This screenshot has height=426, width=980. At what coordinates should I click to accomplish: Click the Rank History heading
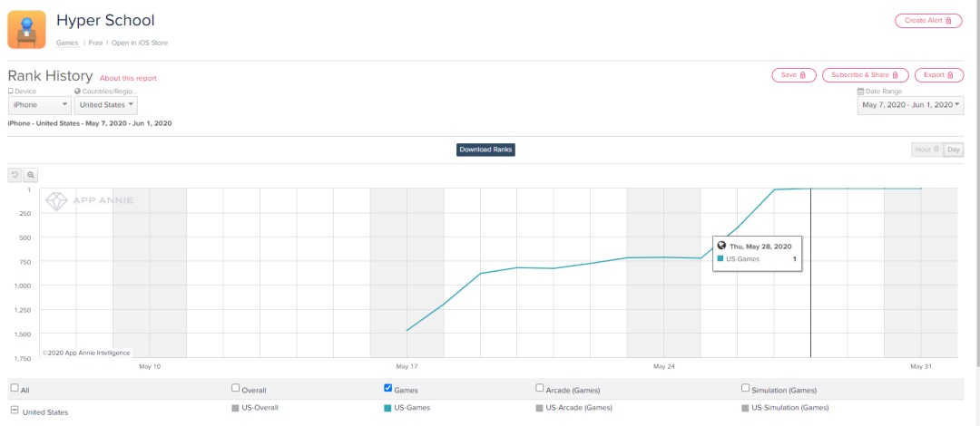click(x=50, y=76)
